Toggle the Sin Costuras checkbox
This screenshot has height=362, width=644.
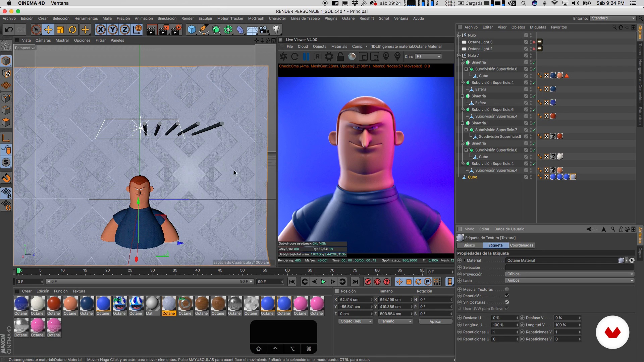(507, 302)
